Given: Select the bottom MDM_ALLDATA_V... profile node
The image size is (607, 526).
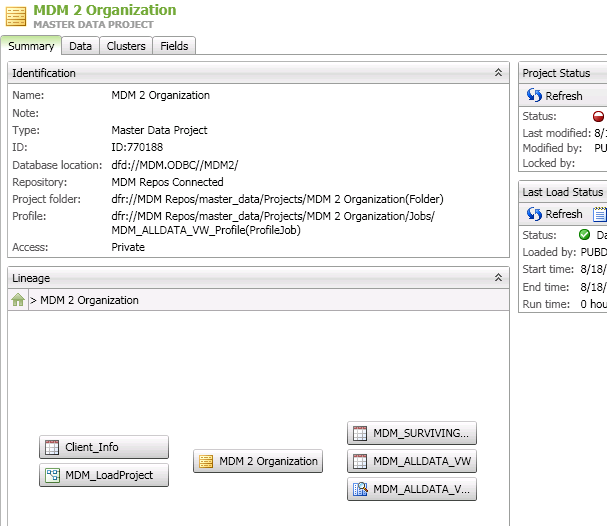Looking at the screenshot, I should click(x=412, y=489).
